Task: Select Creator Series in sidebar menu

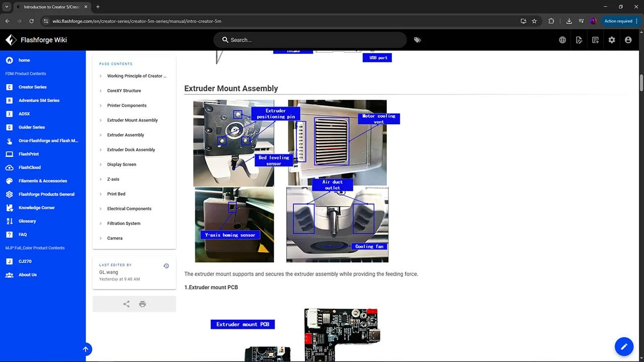Action: click(33, 87)
